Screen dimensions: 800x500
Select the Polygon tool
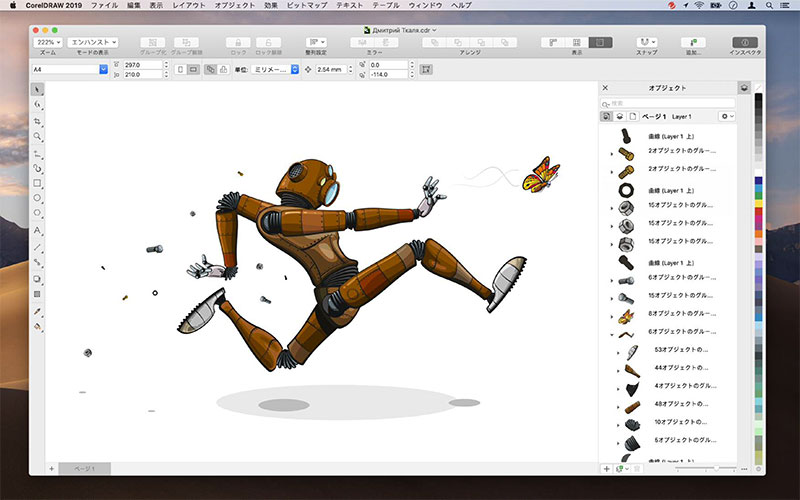37,213
